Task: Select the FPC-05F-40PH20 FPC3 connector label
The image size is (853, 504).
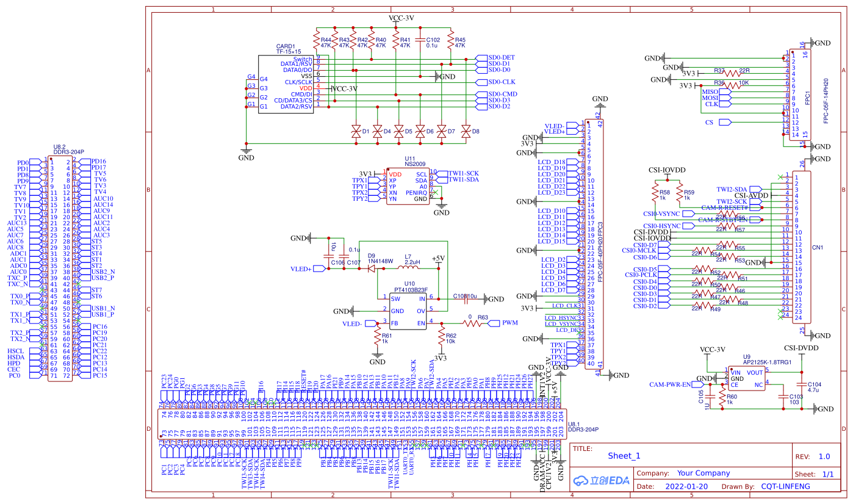Action: (600, 251)
